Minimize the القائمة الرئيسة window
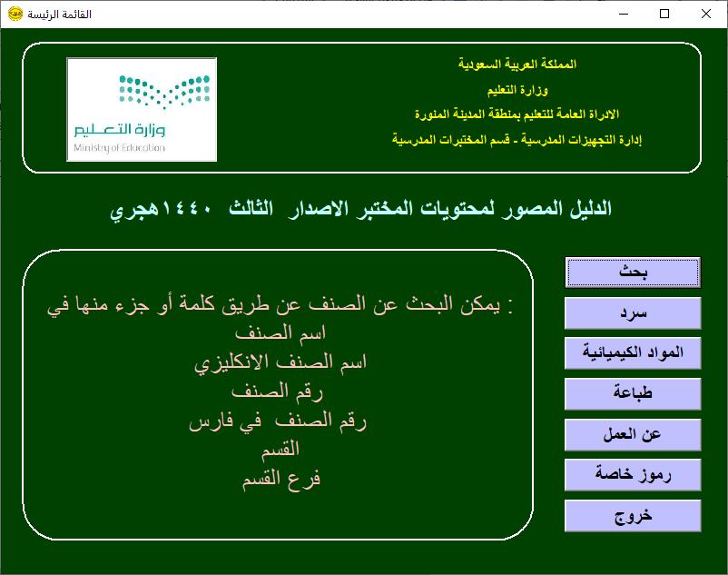The image size is (728, 575). [623, 15]
